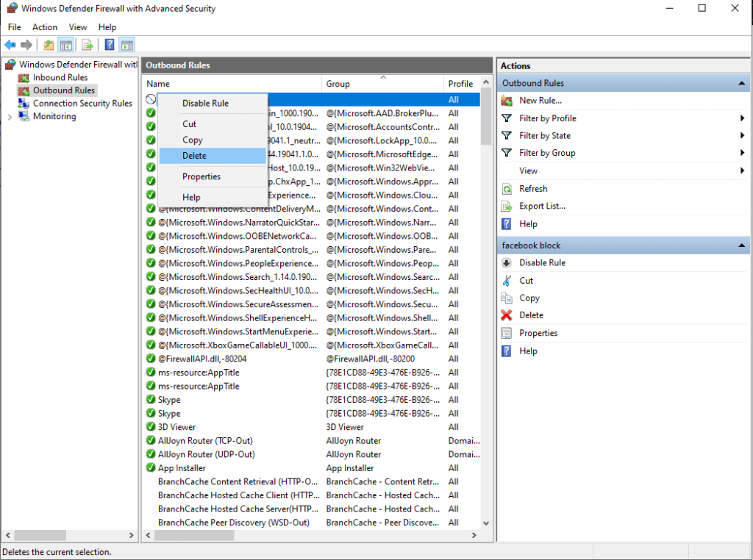Image resolution: width=753 pixels, height=560 pixels.
Task: Click the Copy pages icon in Actions
Action: 507,298
